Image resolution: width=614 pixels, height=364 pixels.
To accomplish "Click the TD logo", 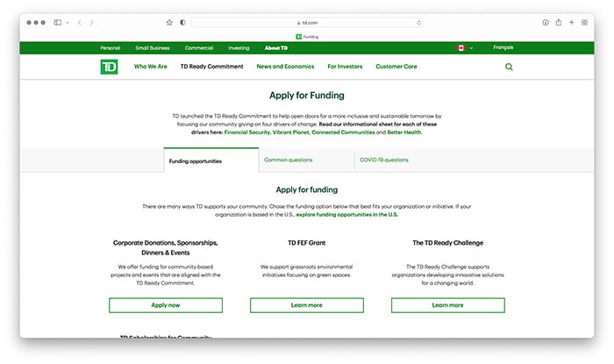I will pyautogui.click(x=109, y=67).
